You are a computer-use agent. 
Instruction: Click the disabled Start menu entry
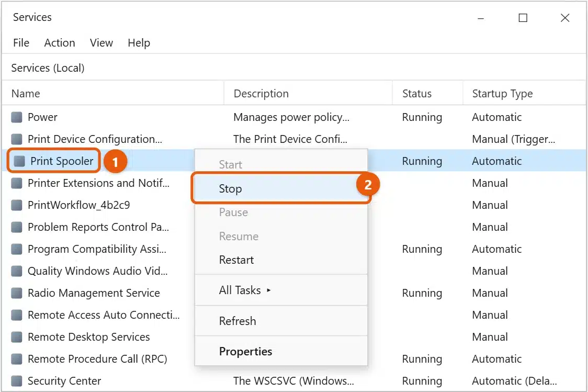click(x=281, y=164)
